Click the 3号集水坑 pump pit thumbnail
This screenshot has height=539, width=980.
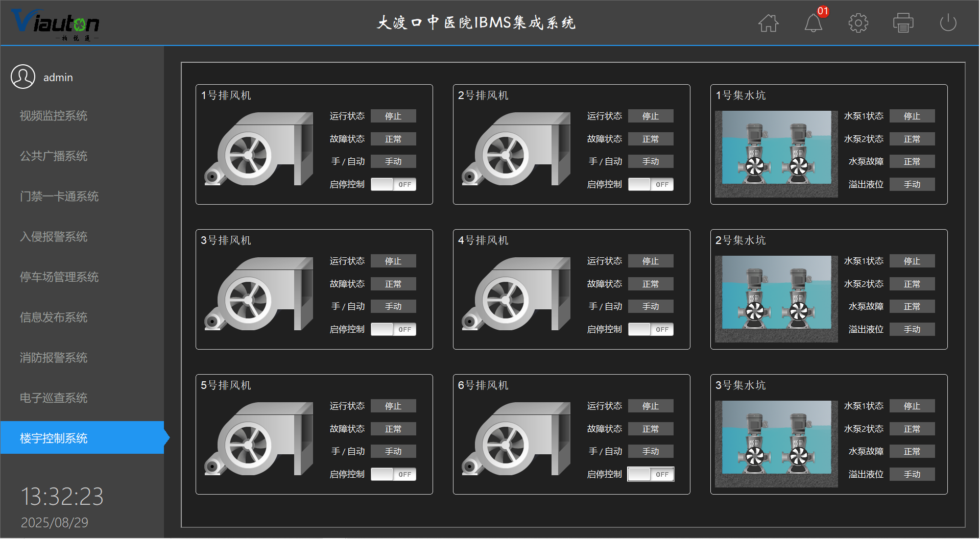(776, 444)
